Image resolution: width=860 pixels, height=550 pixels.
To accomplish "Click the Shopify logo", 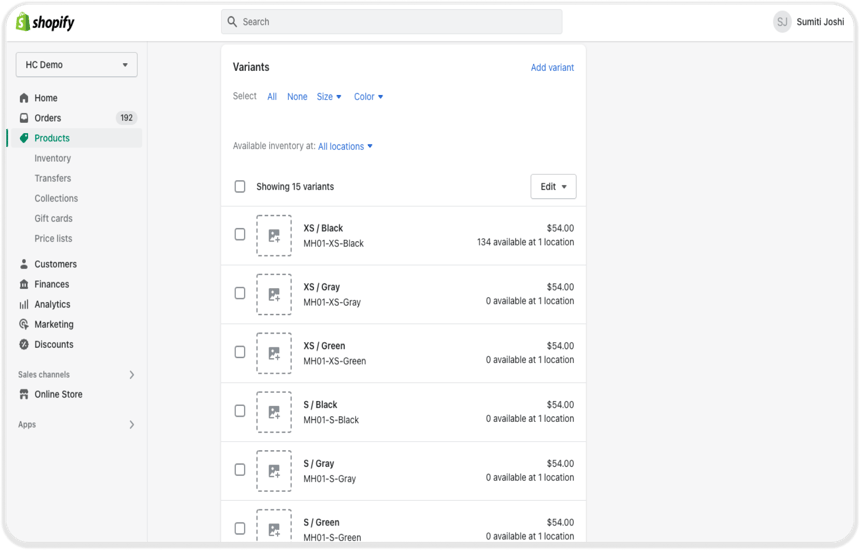I will point(45,22).
